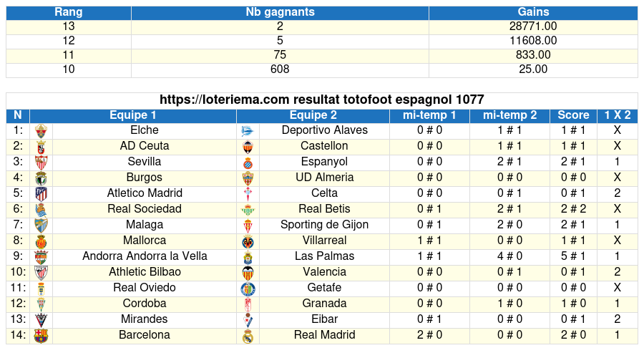Select the Gains column header

pos(533,12)
